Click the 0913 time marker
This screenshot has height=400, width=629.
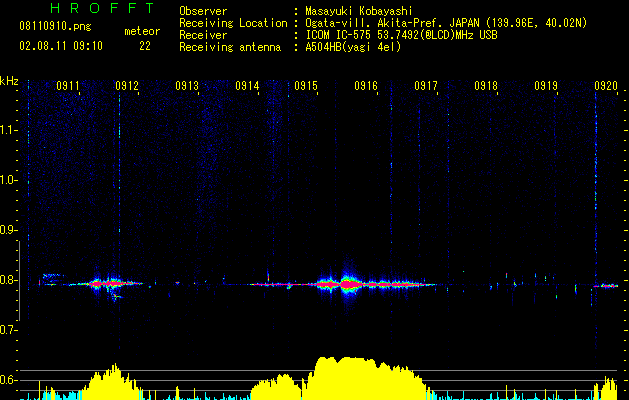point(187,86)
